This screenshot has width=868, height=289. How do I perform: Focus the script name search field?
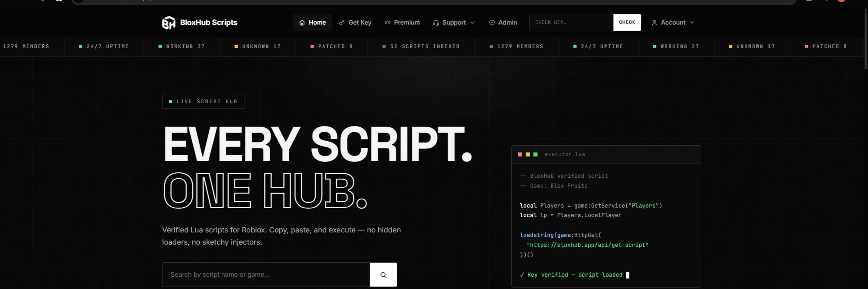pyautogui.click(x=266, y=275)
